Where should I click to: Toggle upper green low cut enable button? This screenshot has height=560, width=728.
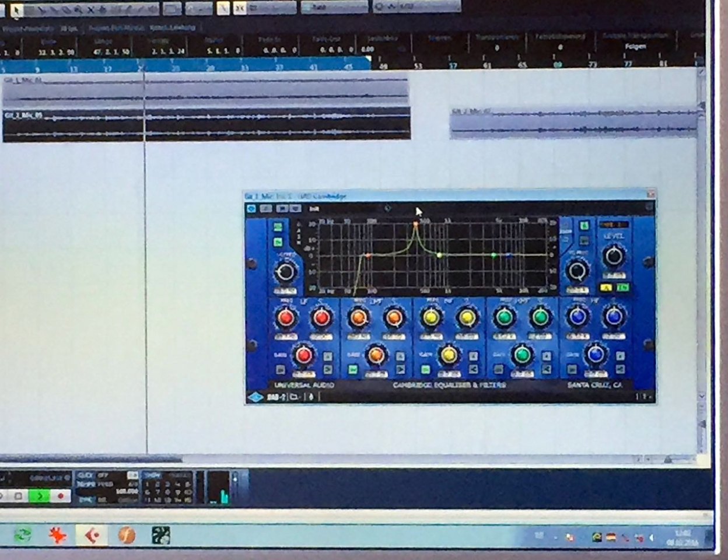click(x=278, y=227)
